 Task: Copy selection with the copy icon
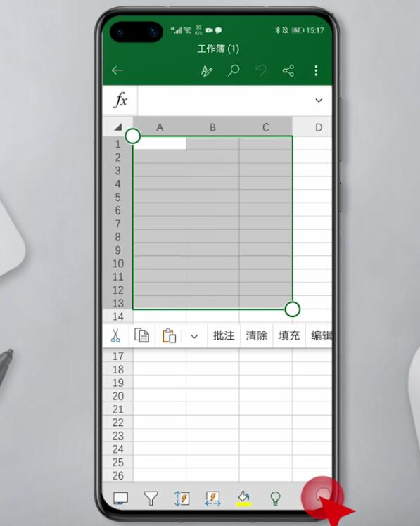click(x=141, y=335)
